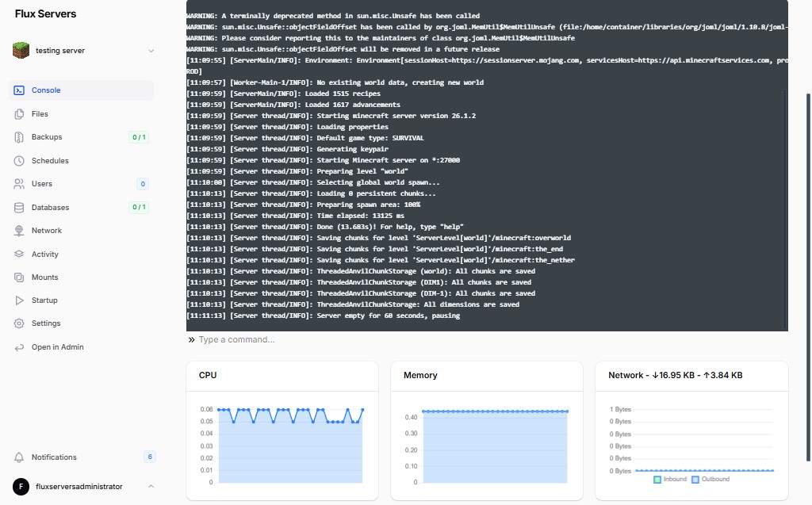Click the Memory chart heading
The width and height of the screenshot is (812, 505).
point(420,375)
